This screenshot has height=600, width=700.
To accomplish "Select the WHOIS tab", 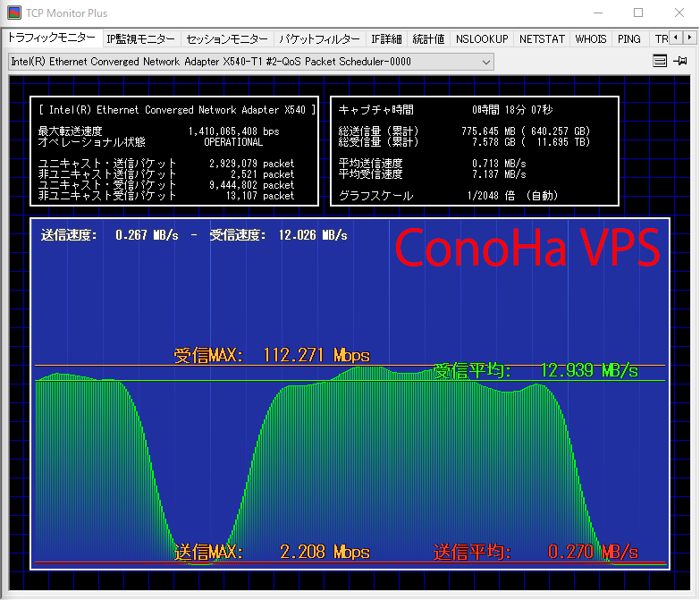I will click(591, 39).
